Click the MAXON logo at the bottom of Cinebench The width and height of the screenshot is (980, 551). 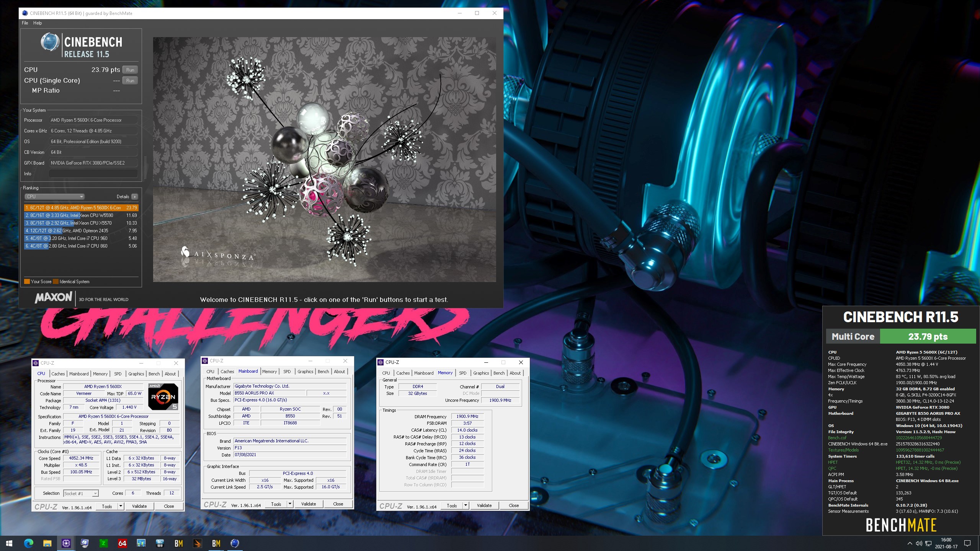(53, 298)
